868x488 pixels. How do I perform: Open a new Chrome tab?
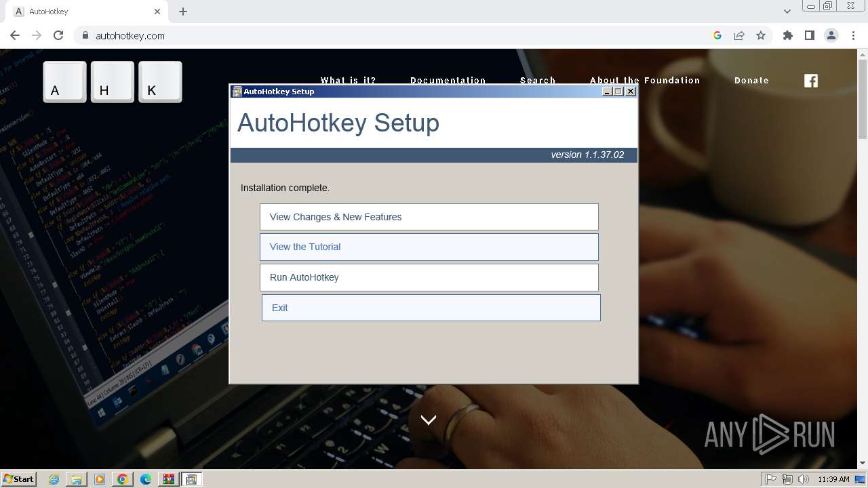(x=183, y=12)
